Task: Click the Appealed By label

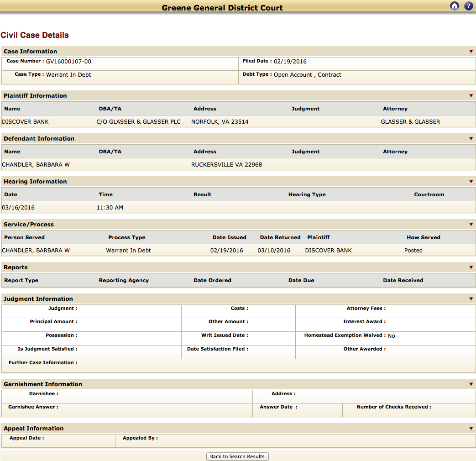Action: pyautogui.click(x=140, y=438)
